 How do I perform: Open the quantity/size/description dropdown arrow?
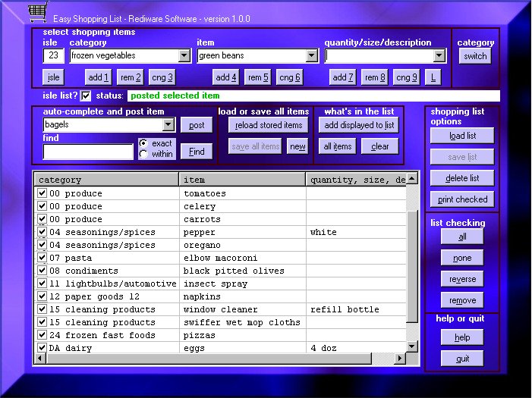tap(439, 55)
